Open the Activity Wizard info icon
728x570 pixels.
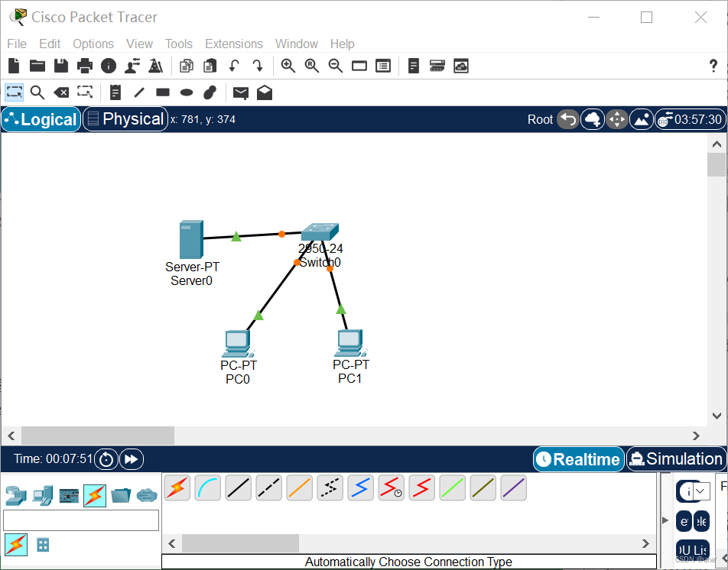click(108, 66)
